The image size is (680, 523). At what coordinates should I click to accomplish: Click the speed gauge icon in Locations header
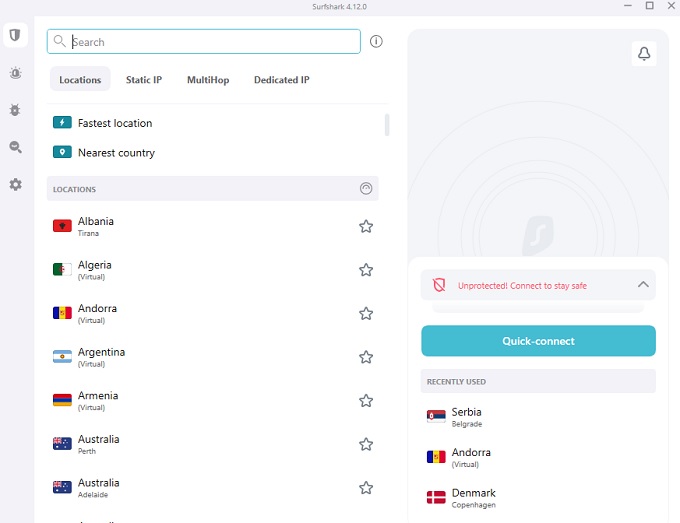(366, 188)
